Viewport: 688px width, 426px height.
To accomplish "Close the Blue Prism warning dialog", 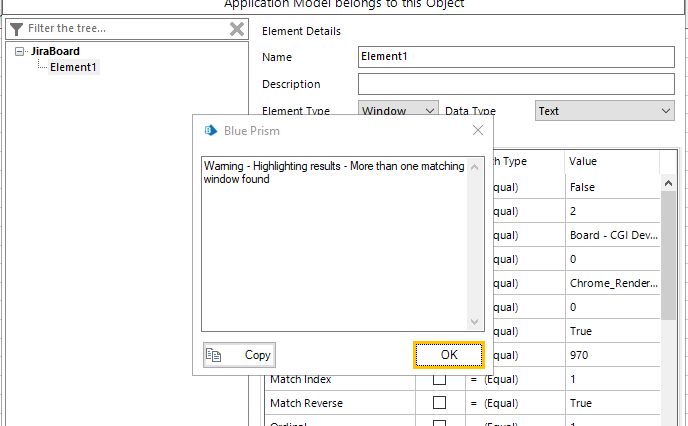I will [478, 130].
